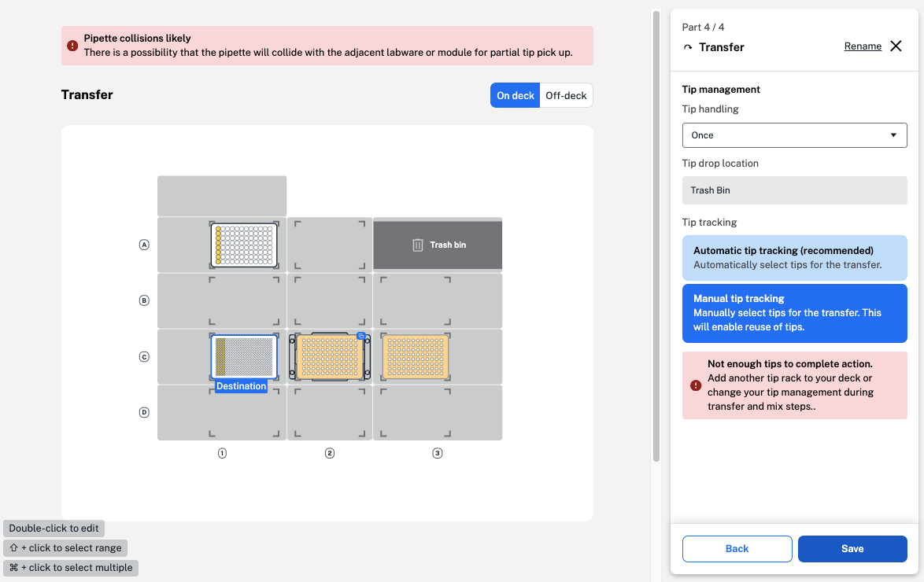Viewport: 924px width, 582px height.
Task: Click the Trash bin icon on deck
Action: [x=418, y=245]
